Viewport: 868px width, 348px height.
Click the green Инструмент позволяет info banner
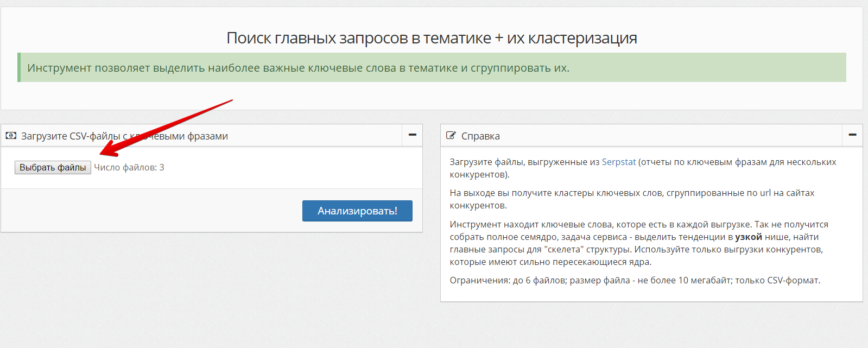[299, 68]
